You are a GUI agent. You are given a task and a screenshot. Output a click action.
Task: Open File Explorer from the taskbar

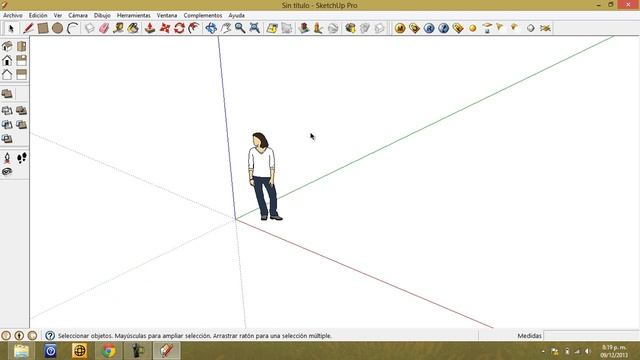pos(21,351)
